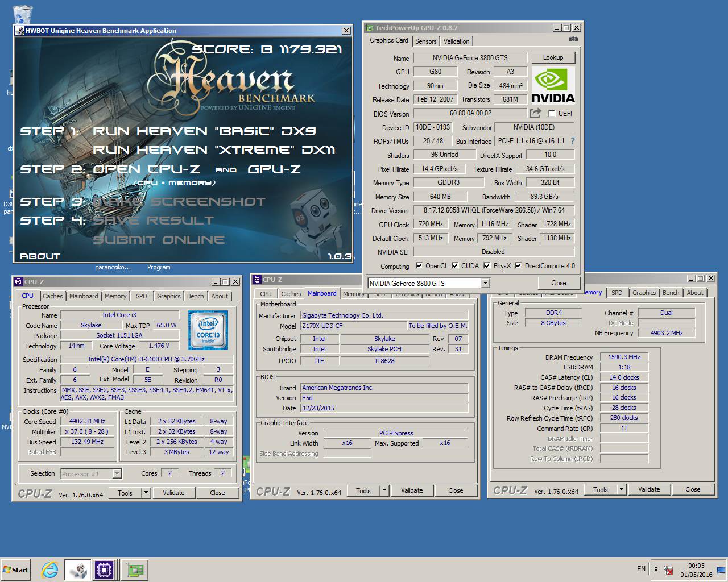The image size is (728, 582).
Task: Click the BIOS export arrow icon in GPU-Z
Action: pos(535,113)
